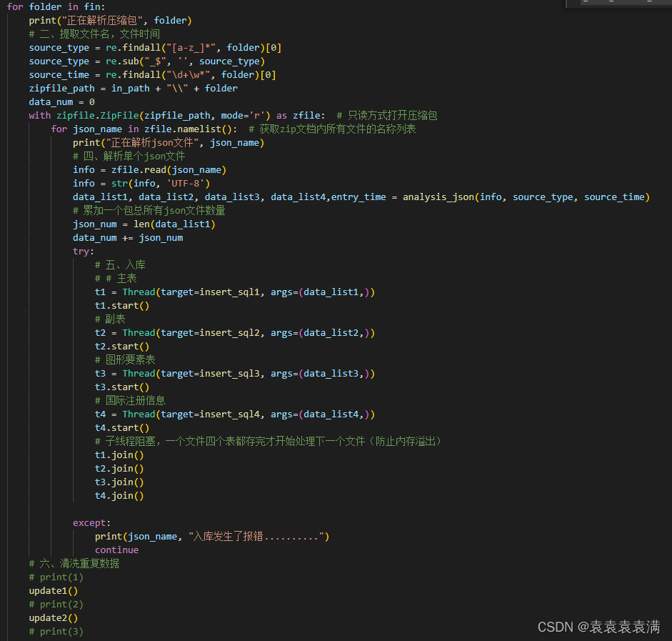Click the comment "# 获取zip文档内所有文件的名称列表"
The width and height of the screenshot is (672, 641).
[x=332, y=129]
